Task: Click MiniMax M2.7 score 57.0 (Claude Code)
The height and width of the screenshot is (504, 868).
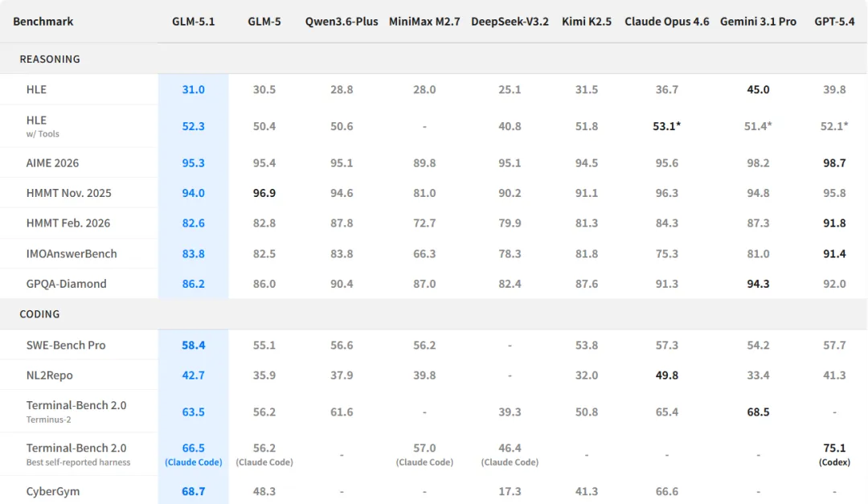Action: click(424, 454)
